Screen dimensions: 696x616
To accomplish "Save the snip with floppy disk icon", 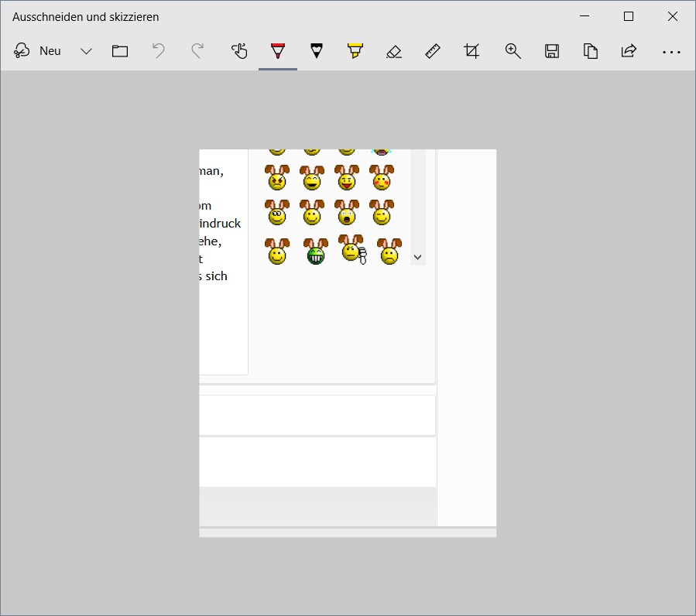I will click(552, 51).
